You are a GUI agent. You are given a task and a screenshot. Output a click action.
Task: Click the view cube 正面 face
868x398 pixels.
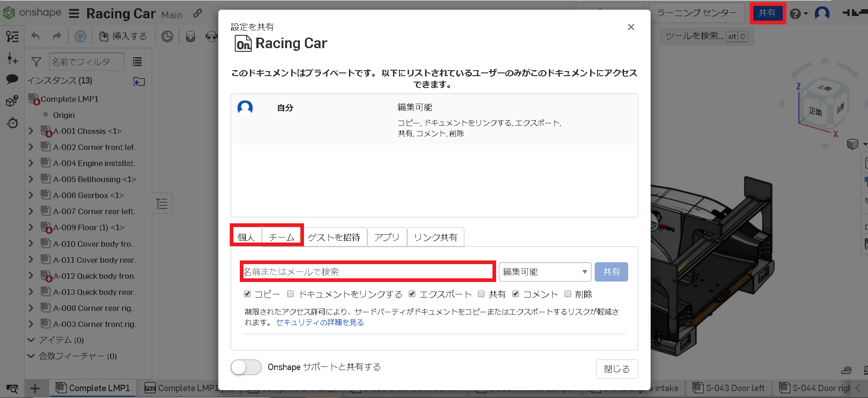pyautogui.click(x=815, y=111)
